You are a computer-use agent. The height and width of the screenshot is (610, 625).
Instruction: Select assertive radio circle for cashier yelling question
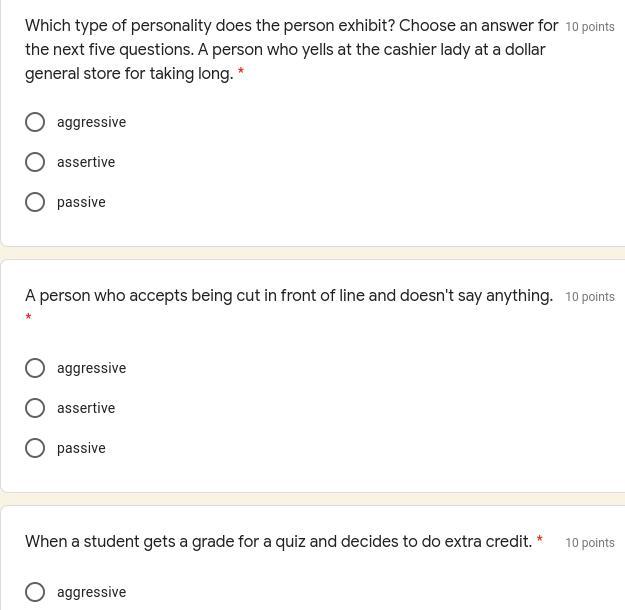(x=35, y=162)
